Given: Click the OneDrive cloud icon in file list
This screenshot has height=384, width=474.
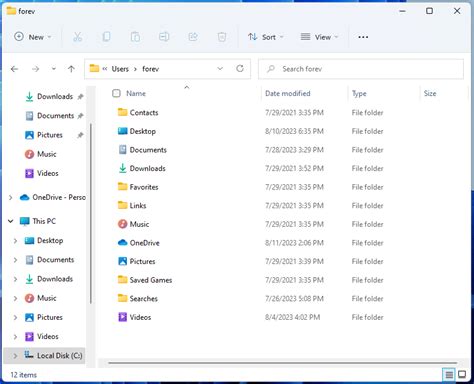Looking at the screenshot, I should coord(123,243).
